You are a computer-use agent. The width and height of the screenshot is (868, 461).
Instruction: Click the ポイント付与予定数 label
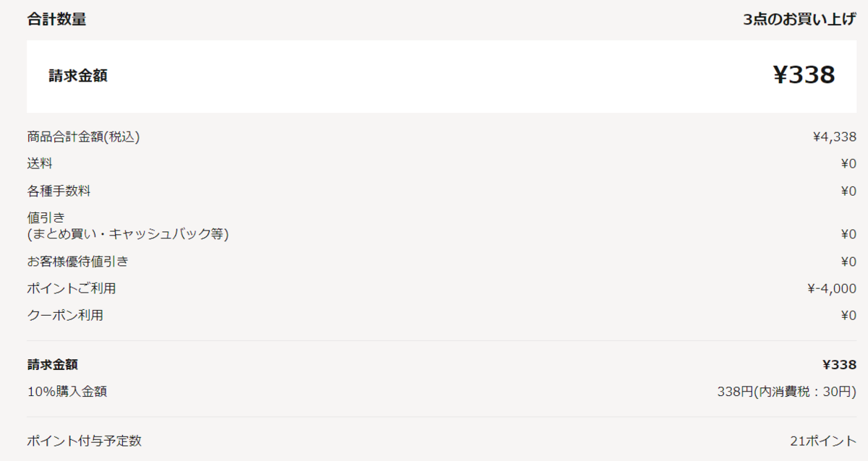[x=84, y=440]
